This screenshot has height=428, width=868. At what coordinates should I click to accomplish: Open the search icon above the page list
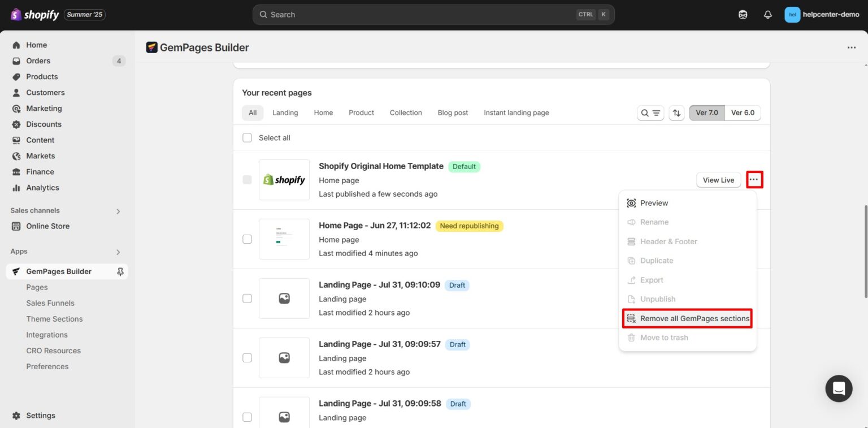(x=644, y=113)
